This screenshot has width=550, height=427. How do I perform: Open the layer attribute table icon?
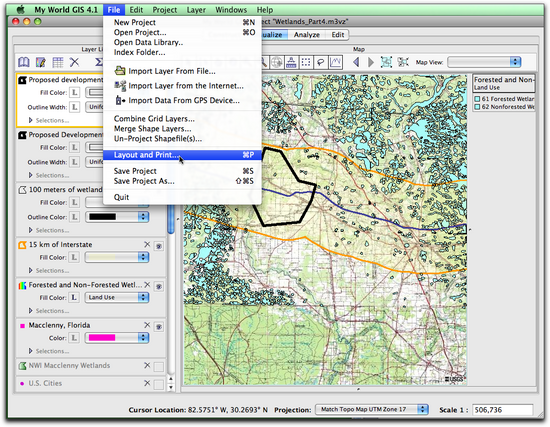[x=58, y=62]
